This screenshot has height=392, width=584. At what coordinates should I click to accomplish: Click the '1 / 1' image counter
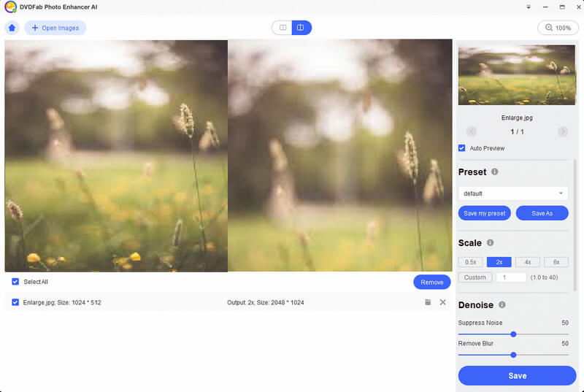(x=517, y=132)
